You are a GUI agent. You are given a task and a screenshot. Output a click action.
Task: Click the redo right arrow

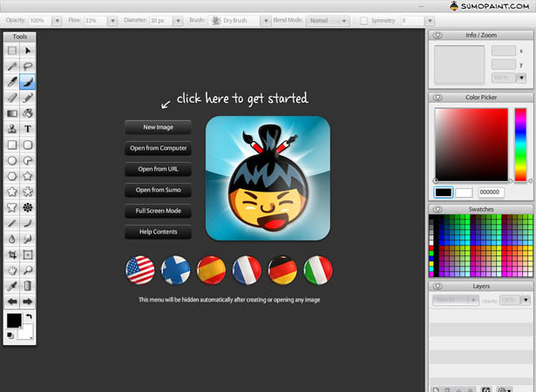[x=28, y=301]
